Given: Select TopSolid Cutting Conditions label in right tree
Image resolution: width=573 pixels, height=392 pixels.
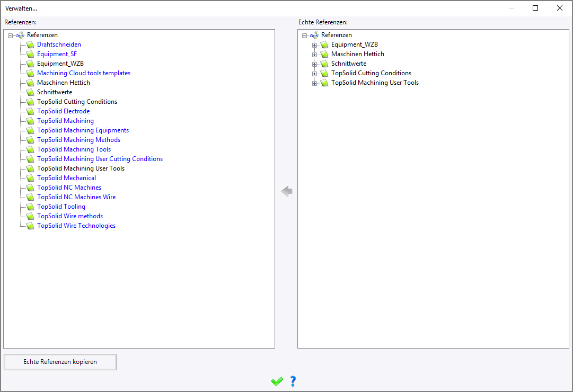Looking at the screenshot, I should (371, 73).
